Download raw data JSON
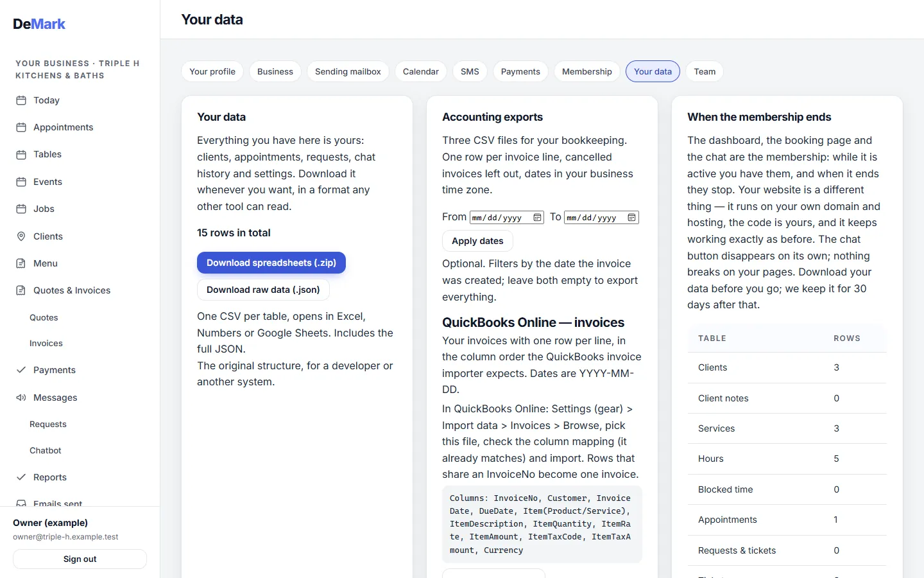Viewport: 924px width, 578px height. click(x=263, y=290)
